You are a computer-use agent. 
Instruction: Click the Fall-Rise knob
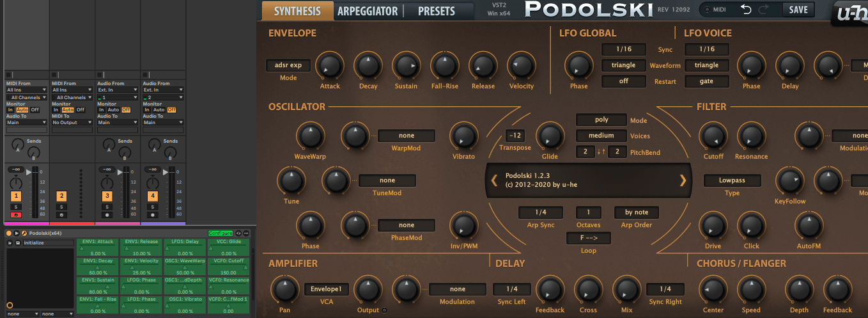(x=444, y=65)
